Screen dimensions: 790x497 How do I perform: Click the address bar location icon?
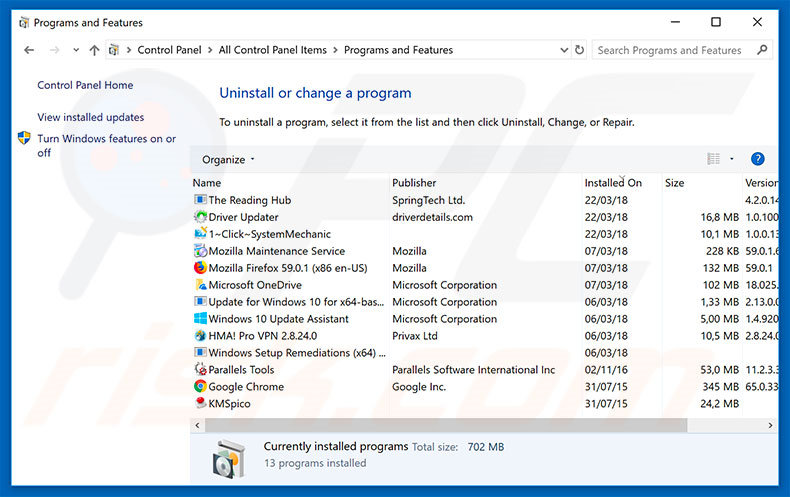click(x=114, y=50)
